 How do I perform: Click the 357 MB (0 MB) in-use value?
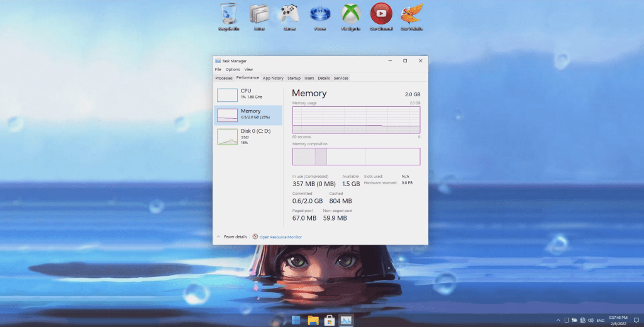pos(314,184)
